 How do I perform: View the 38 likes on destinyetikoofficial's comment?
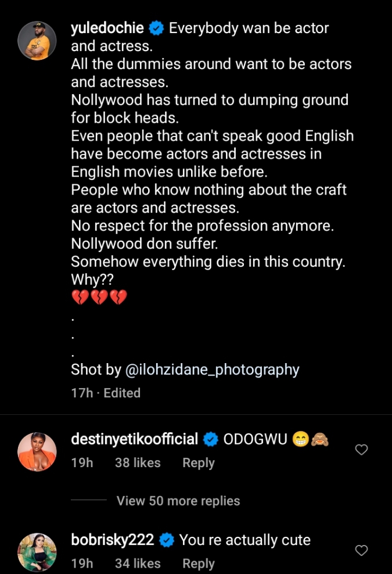click(138, 463)
